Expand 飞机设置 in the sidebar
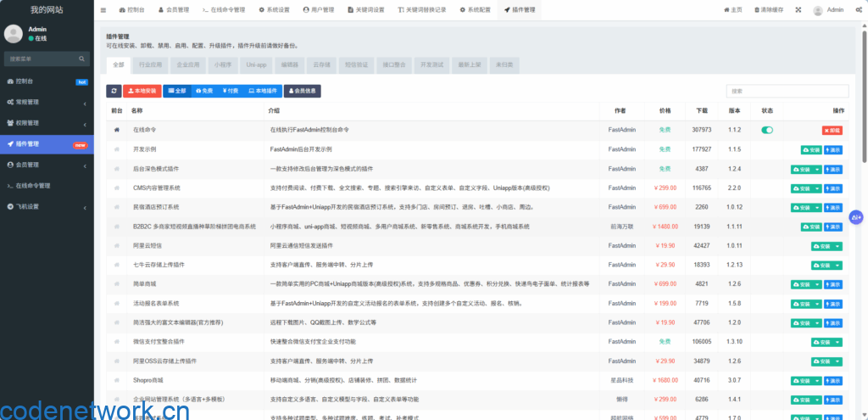 [47, 207]
